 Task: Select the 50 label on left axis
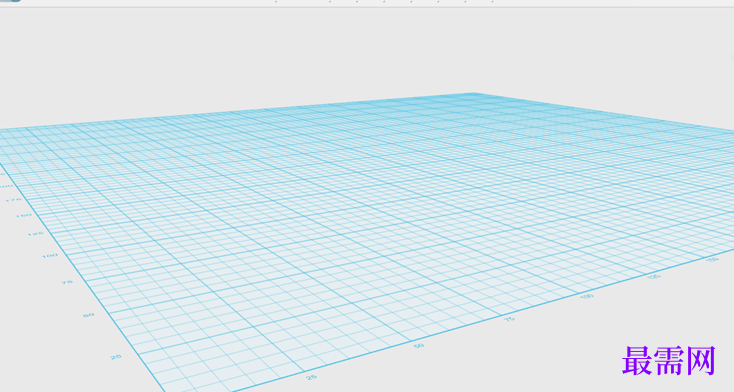[88, 315]
